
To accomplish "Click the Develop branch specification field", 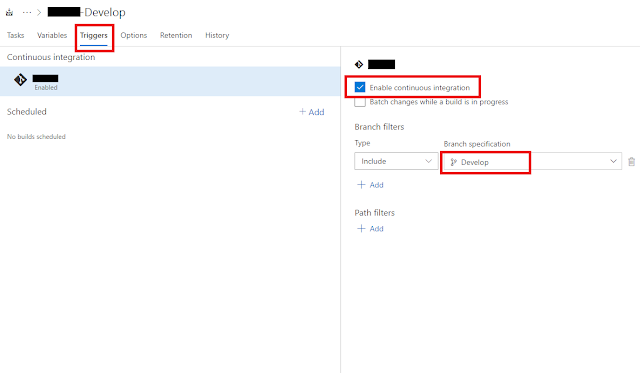I will (x=533, y=162).
